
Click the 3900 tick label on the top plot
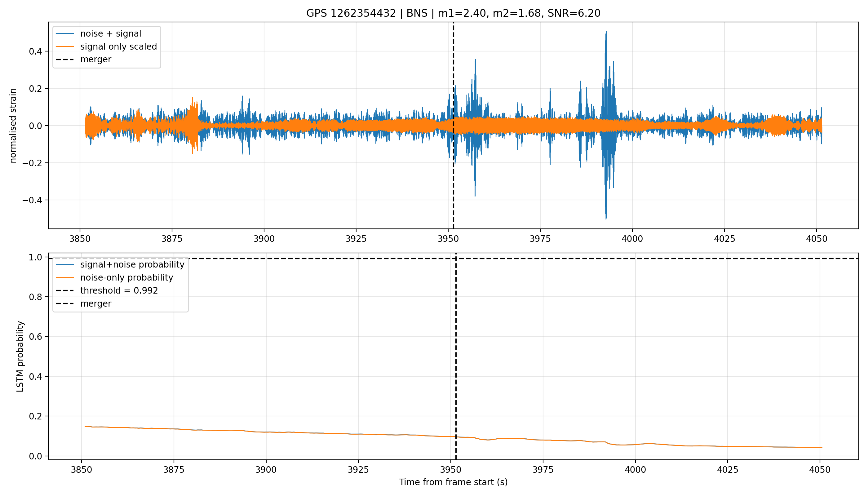(x=264, y=239)
